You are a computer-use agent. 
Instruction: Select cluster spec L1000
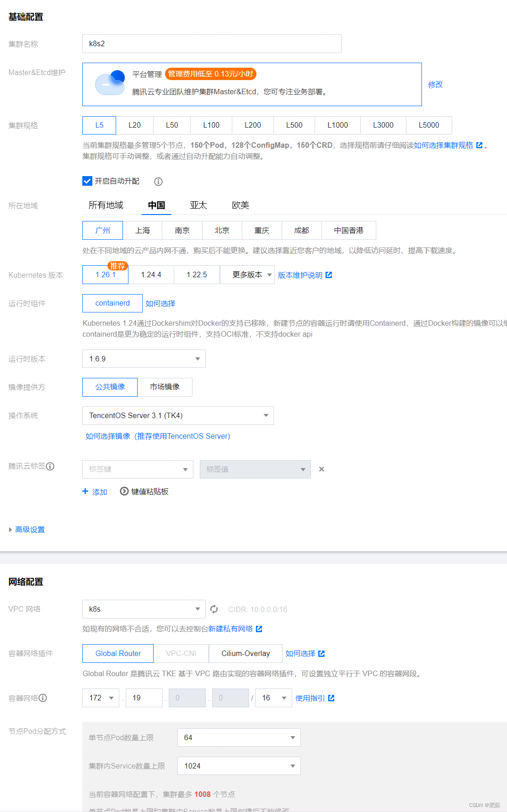338,125
